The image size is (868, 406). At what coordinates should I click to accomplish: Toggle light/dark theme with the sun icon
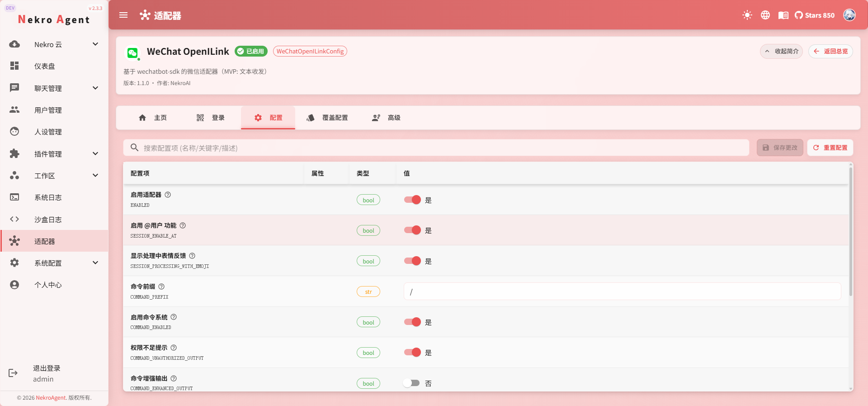[x=747, y=15]
